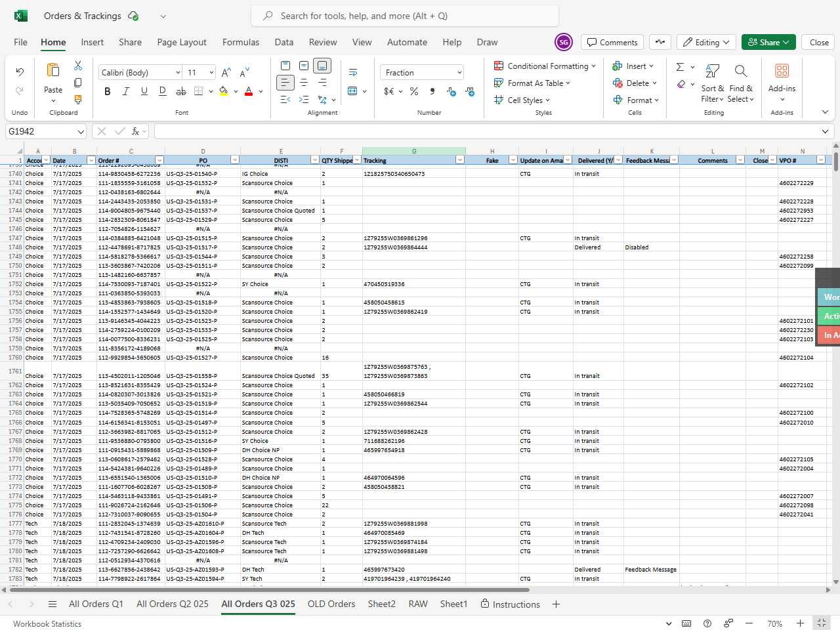Apply Percent Style number format
Screen dimensions: 840x630
[414, 91]
